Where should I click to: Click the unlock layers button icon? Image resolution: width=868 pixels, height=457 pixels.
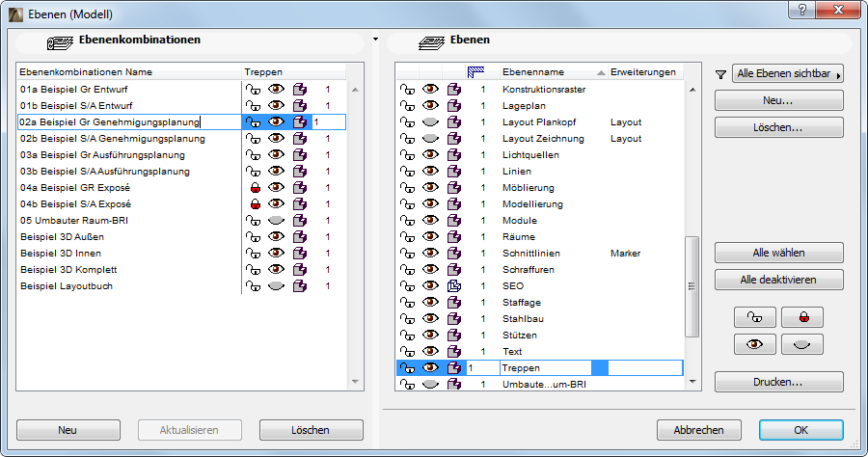pos(754,317)
